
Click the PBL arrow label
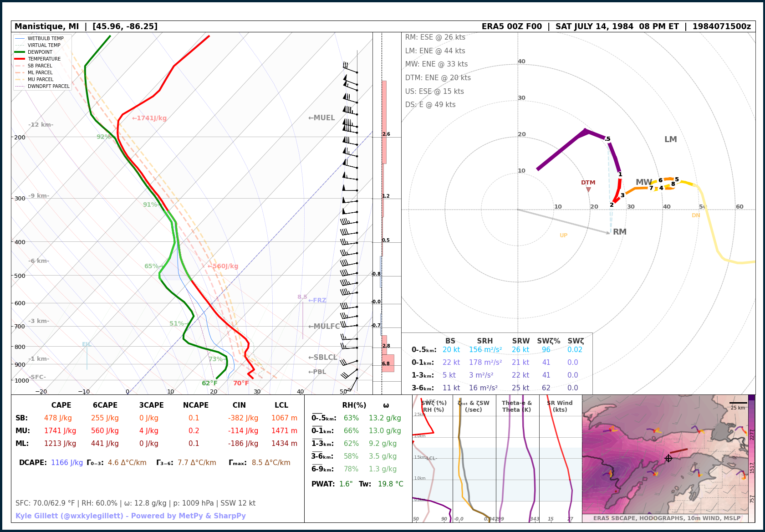[317, 372]
